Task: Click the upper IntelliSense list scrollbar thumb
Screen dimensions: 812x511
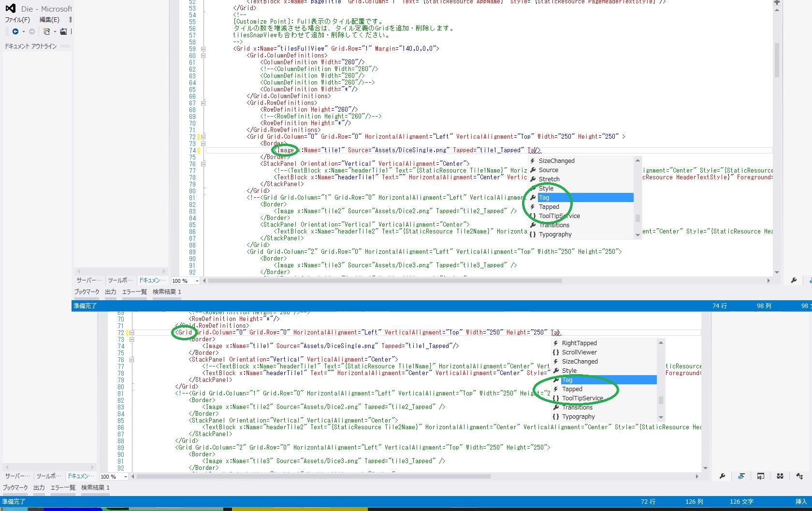Action: click(638, 218)
